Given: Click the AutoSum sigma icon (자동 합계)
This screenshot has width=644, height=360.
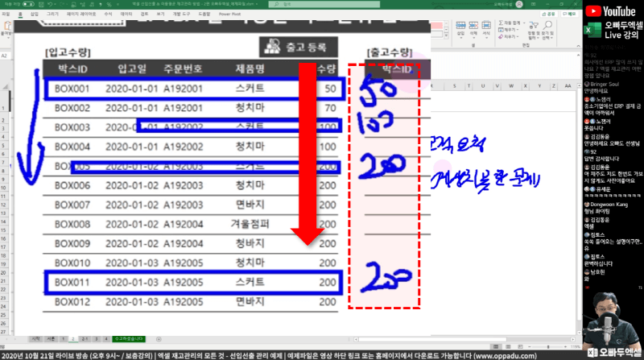Looking at the screenshot, I should (501, 23).
